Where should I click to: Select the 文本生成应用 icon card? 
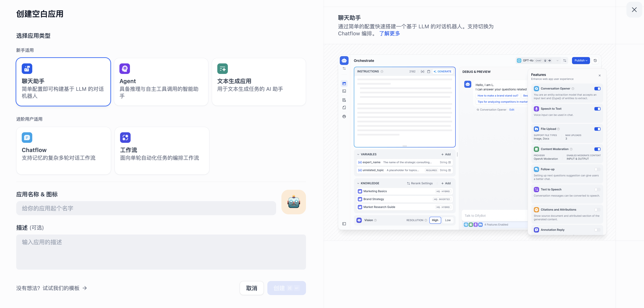click(222, 68)
